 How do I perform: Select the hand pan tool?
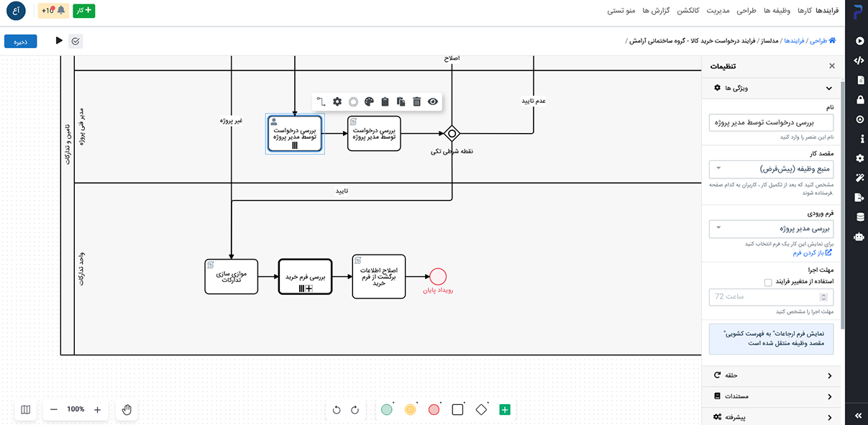[x=127, y=409]
